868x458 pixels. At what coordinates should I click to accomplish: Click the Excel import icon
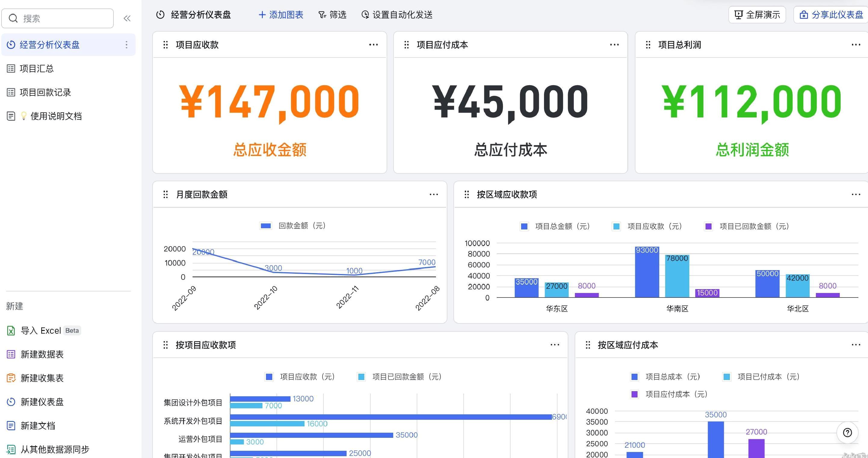tap(11, 331)
